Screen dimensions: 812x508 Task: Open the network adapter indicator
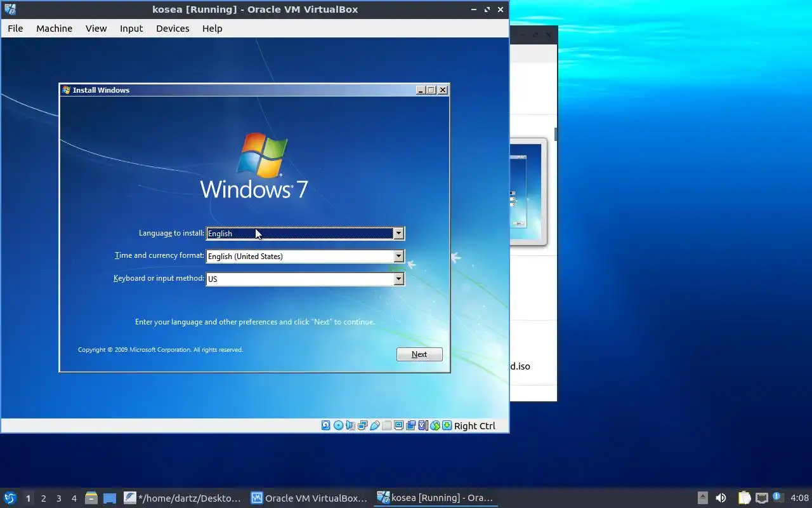click(x=362, y=425)
